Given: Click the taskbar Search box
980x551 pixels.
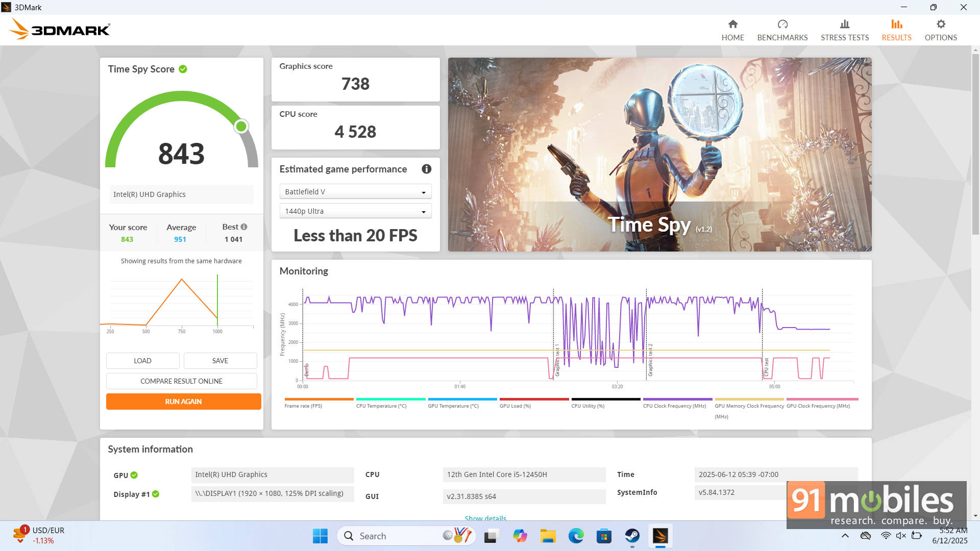Looking at the screenshot, I should [x=406, y=536].
